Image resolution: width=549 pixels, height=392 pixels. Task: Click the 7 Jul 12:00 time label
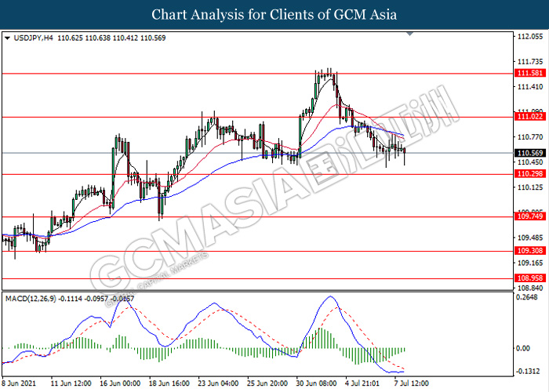click(412, 383)
